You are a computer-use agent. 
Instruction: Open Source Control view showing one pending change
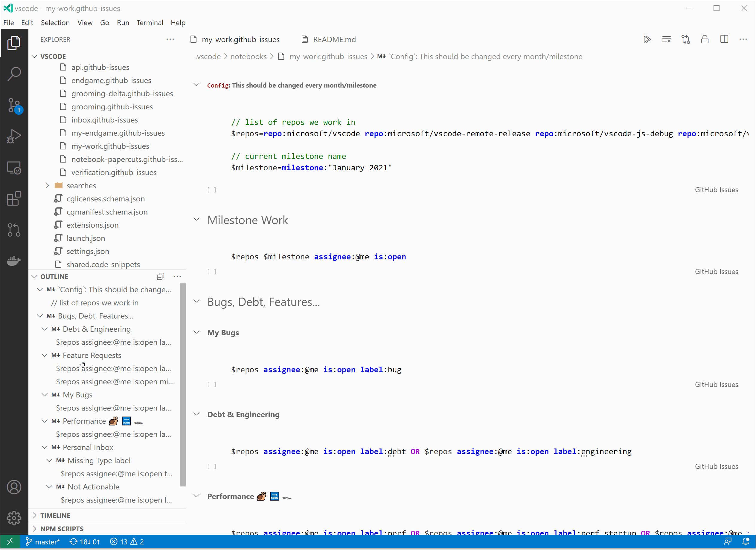pyautogui.click(x=14, y=105)
